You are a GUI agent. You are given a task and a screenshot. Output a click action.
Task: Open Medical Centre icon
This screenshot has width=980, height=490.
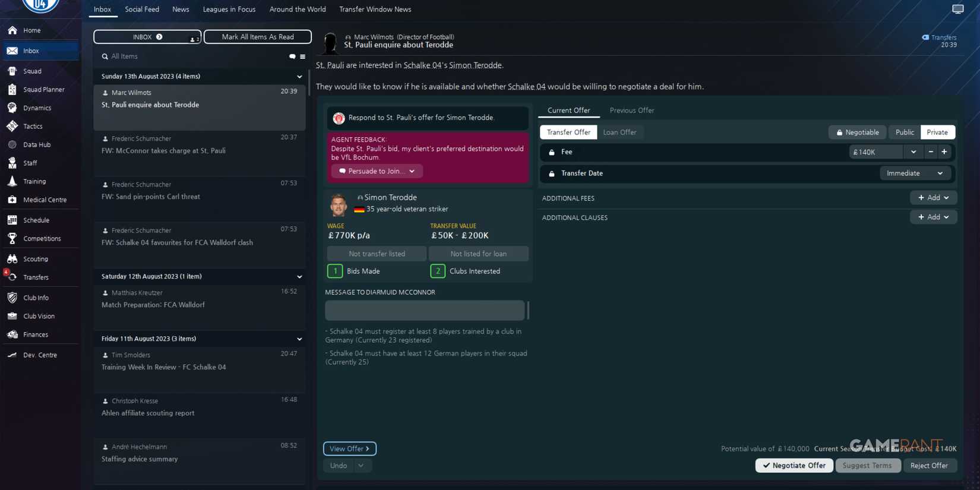[12, 200]
